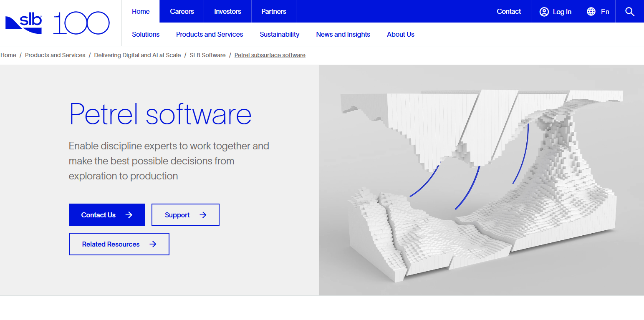
Task: Open the Investors tab
Action: click(x=227, y=11)
